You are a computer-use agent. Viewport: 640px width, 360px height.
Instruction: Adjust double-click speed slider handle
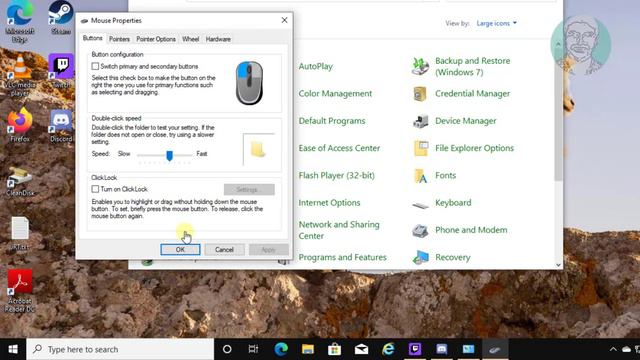[169, 156]
